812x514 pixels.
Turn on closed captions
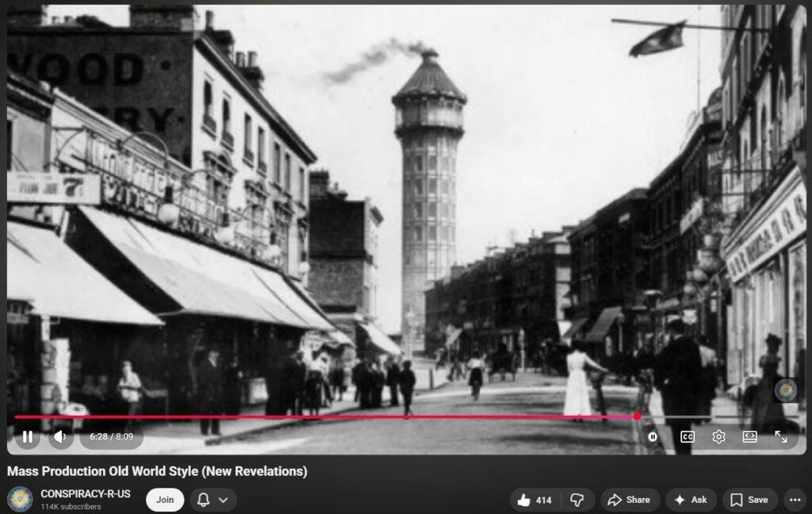[687, 436]
